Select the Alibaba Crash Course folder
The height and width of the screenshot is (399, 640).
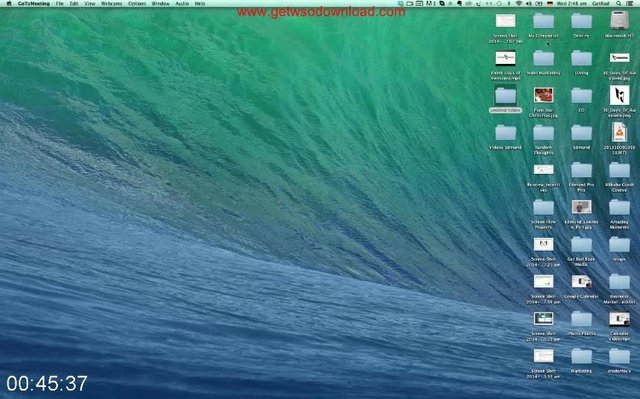point(619,170)
